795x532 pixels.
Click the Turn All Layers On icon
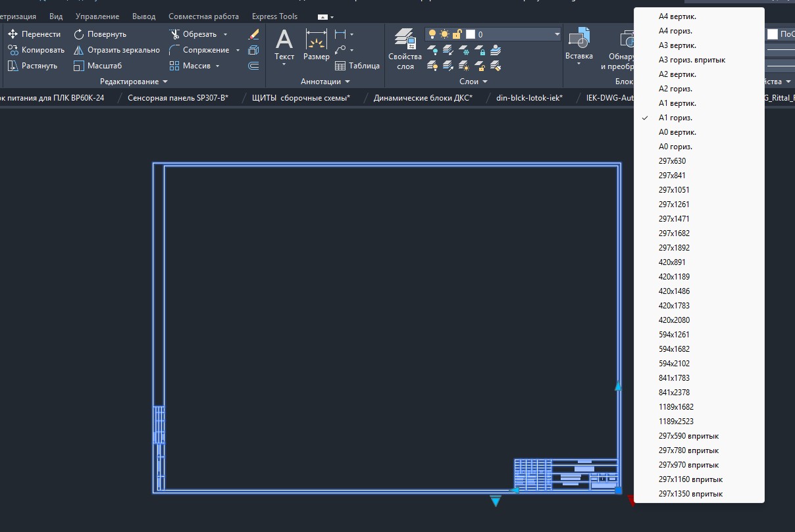pos(432,66)
